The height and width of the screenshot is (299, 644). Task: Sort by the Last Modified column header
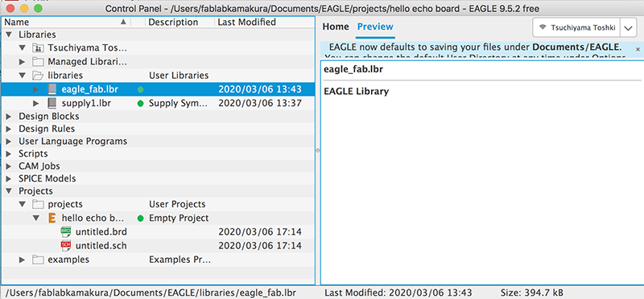click(246, 23)
